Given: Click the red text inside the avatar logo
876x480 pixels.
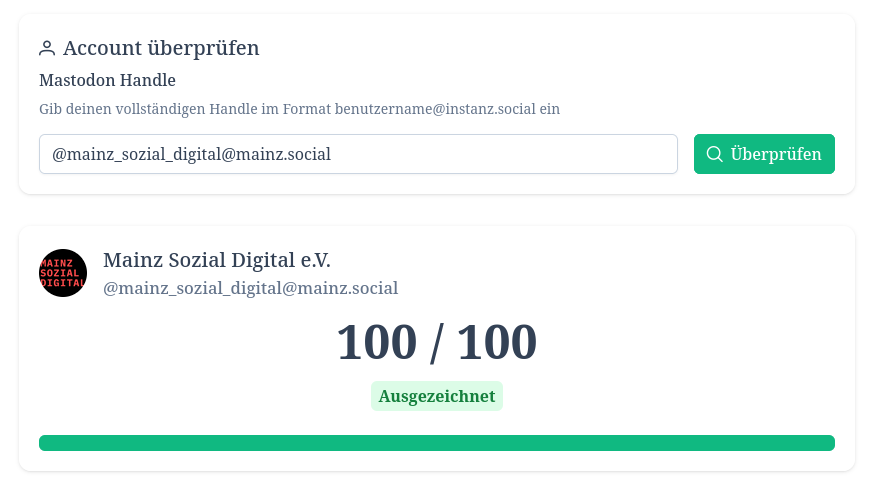Looking at the screenshot, I should 63,273.
